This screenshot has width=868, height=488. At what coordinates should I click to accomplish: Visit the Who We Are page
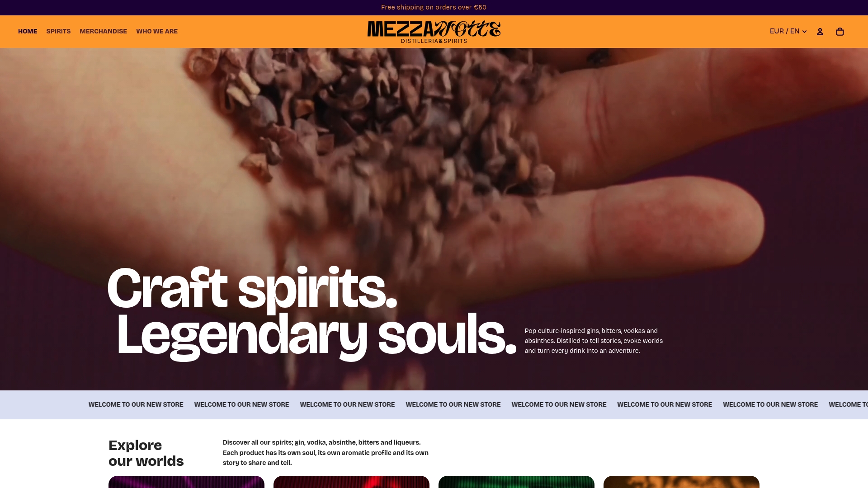tap(157, 31)
